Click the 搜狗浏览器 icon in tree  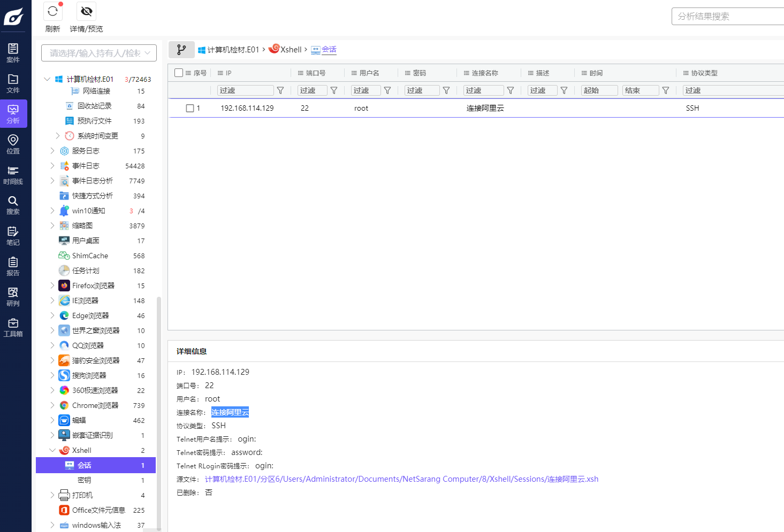pos(64,375)
